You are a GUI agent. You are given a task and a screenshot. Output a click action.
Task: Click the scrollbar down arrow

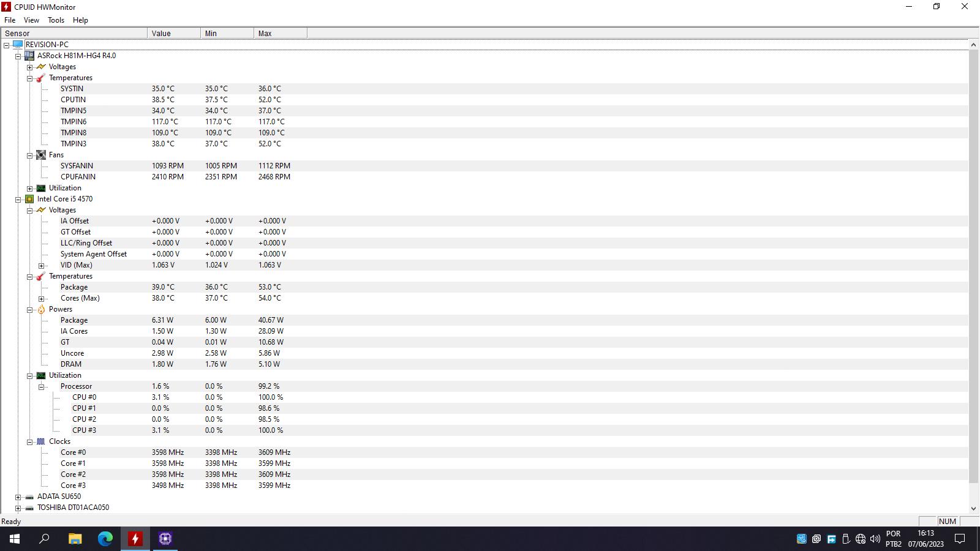pos(974,509)
